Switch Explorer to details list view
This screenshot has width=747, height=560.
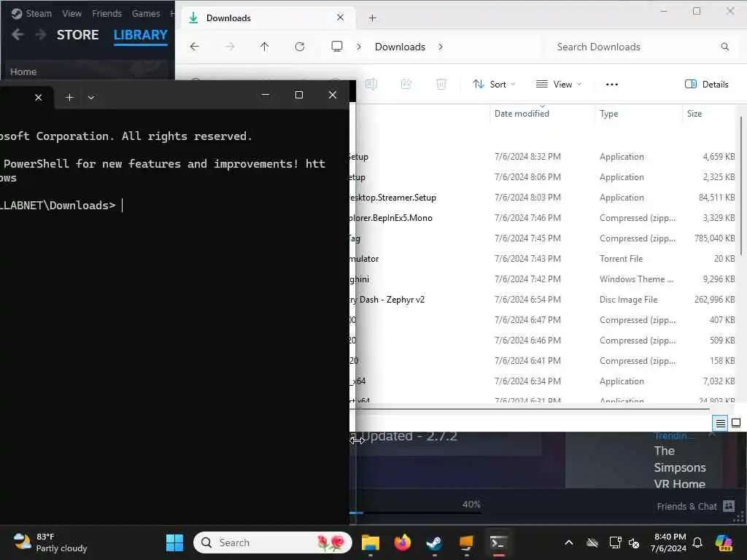(720, 423)
